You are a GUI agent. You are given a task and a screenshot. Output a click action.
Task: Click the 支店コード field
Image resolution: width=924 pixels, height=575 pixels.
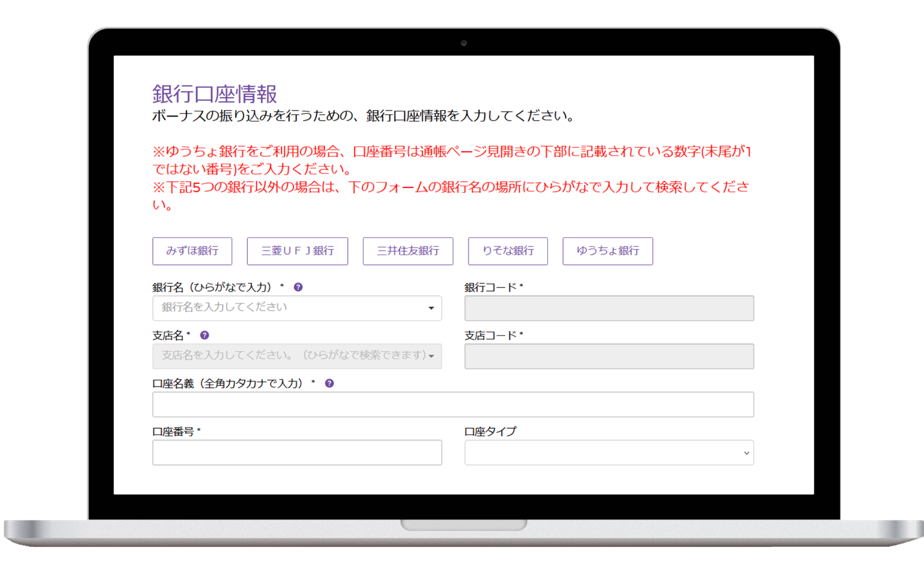pyautogui.click(x=609, y=357)
